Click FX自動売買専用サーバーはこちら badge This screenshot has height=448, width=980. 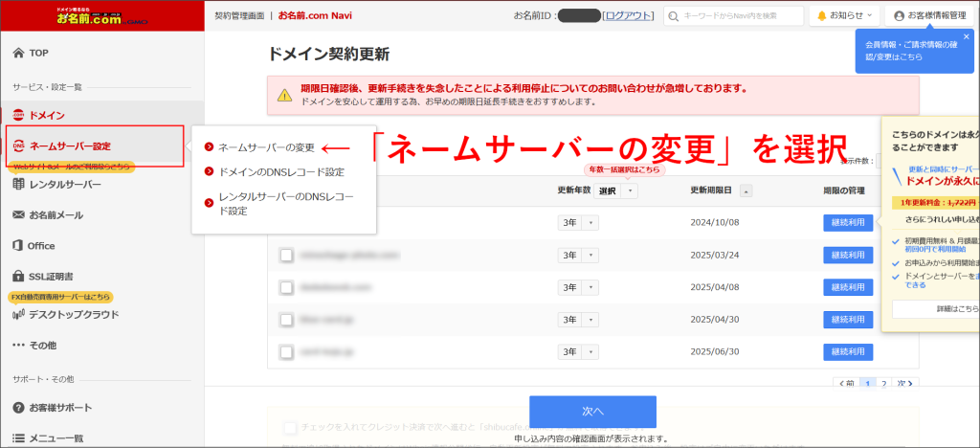(x=60, y=297)
